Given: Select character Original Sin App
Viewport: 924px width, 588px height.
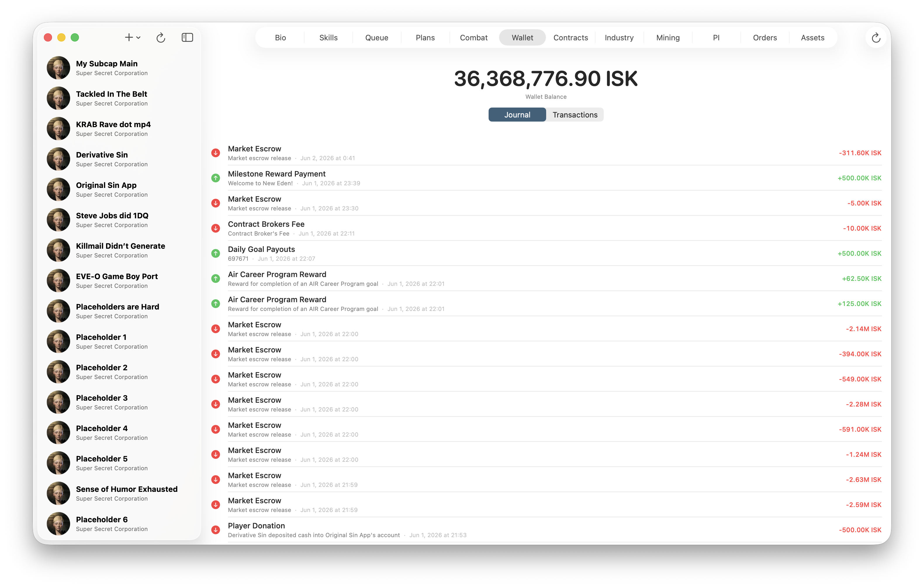Looking at the screenshot, I should point(119,189).
